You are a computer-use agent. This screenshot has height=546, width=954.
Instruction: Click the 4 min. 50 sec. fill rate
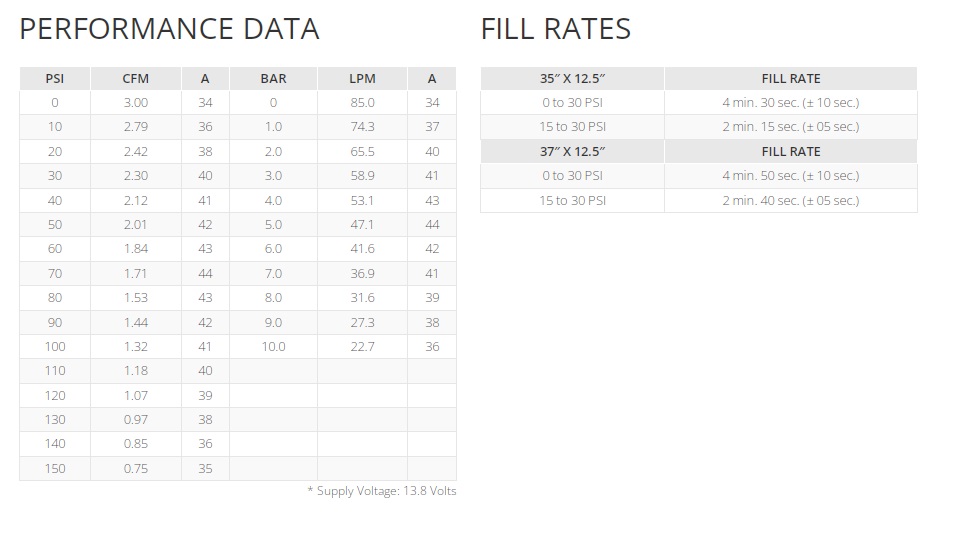tap(790, 175)
